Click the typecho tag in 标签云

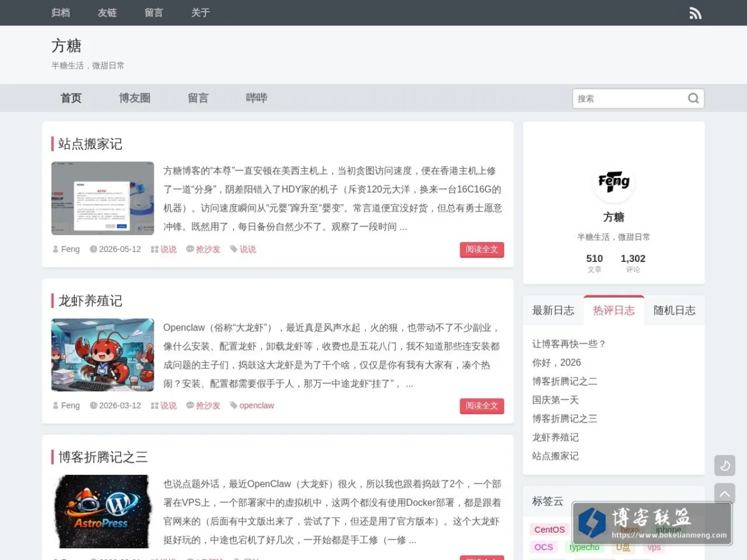tap(585, 547)
